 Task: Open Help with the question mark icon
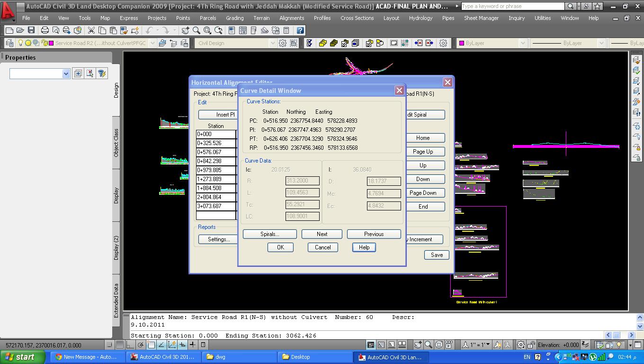[300, 30]
